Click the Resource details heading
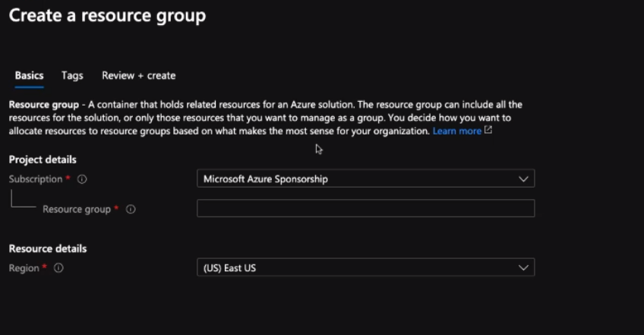644x335 pixels. (48, 248)
